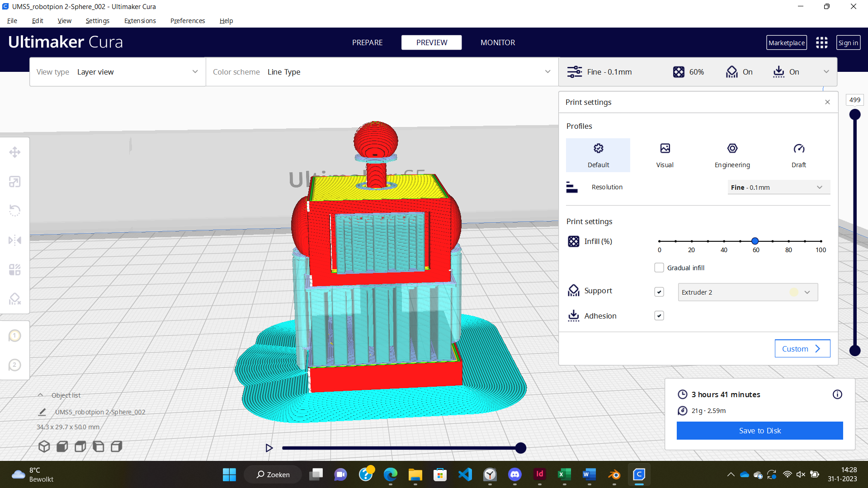Switch to left side view camera icon
Screen dimensions: 868x488
tap(98, 446)
